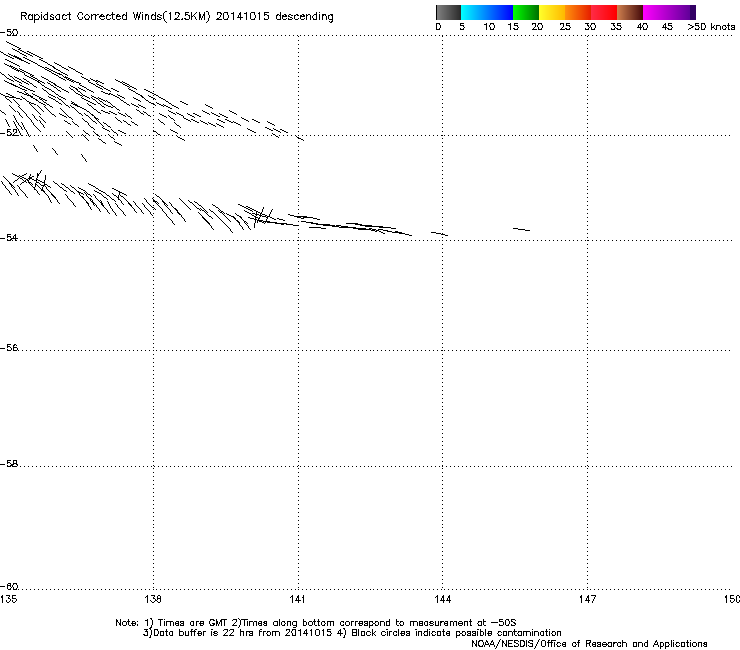This screenshot has width=740, height=650.
Task: Click the longitude axis label '141'
Action: coord(297,599)
